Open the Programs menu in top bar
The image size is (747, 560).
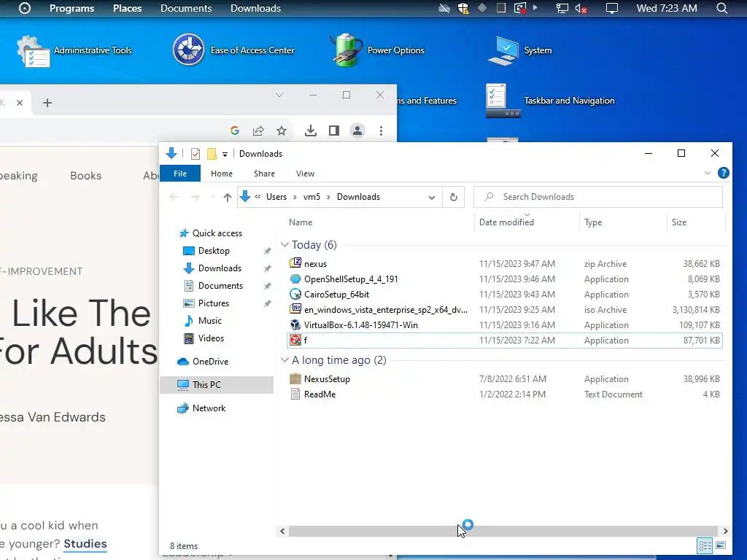coord(72,8)
